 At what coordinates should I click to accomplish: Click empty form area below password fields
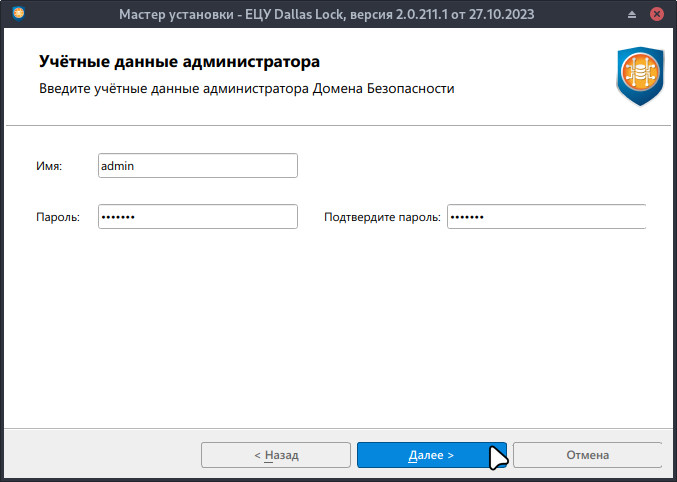(338, 330)
